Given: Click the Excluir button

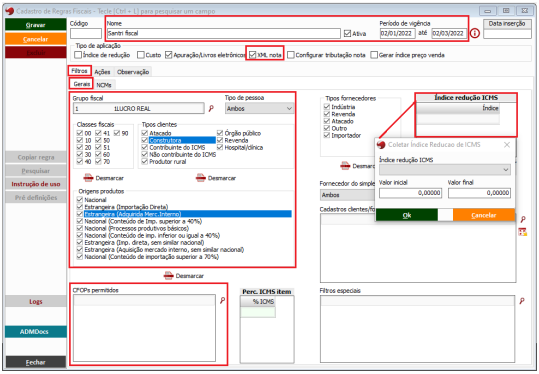Looking at the screenshot, I should pyautogui.click(x=36, y=52).
